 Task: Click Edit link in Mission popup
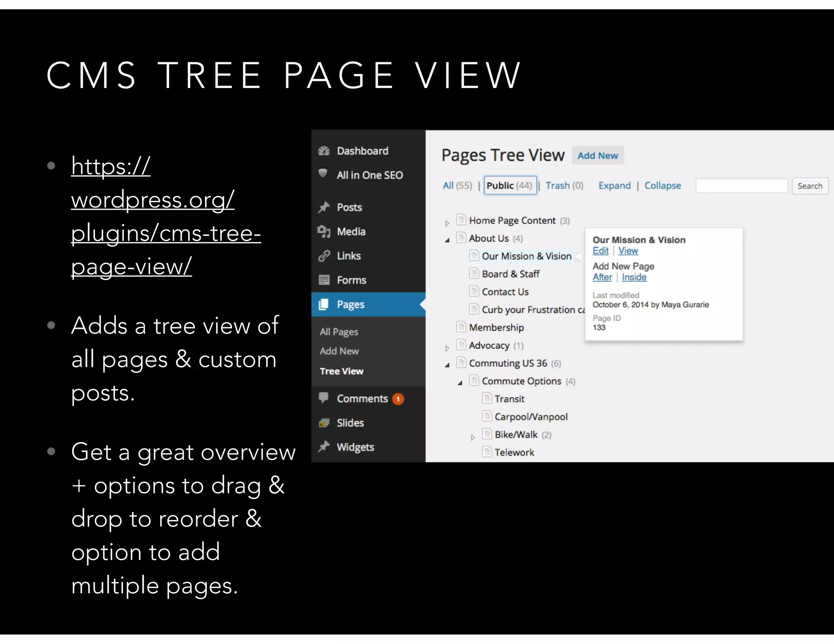click(x=600, y=251)
